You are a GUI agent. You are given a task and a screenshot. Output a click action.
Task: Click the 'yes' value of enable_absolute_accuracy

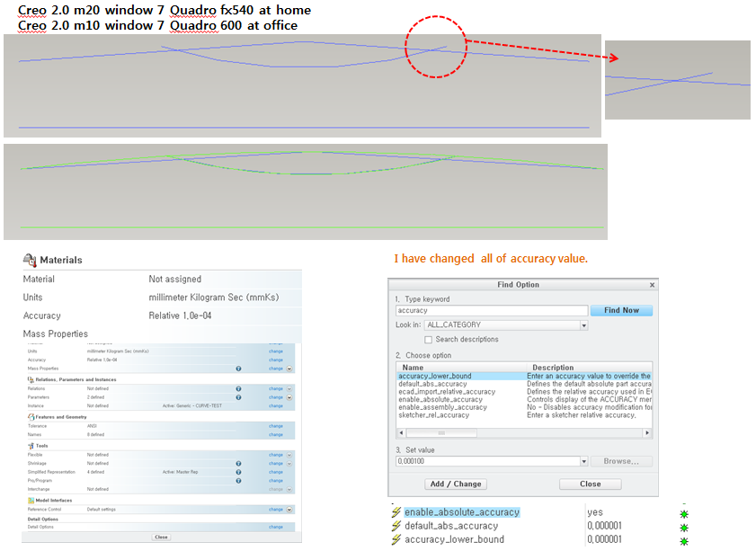[x=595, y=512]
